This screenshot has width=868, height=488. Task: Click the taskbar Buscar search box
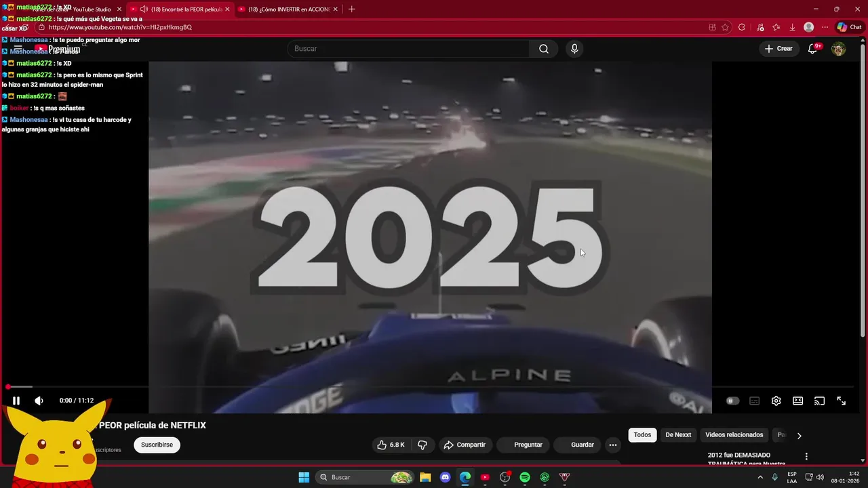[366, 477]
